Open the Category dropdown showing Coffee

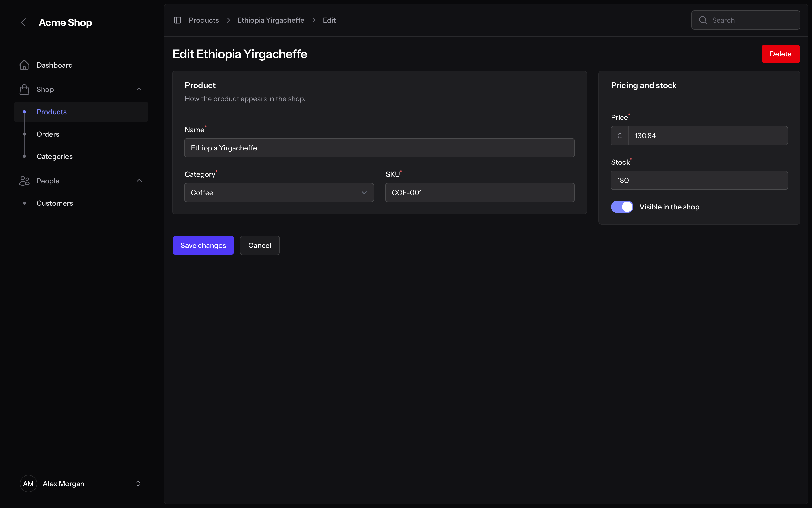(279, 193)
